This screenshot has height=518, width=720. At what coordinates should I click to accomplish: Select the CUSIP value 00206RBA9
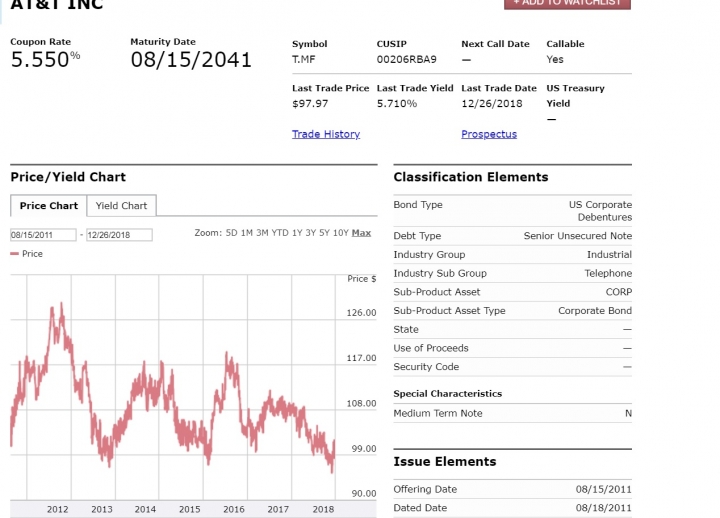pyautogui.click(x=406, y=59)
